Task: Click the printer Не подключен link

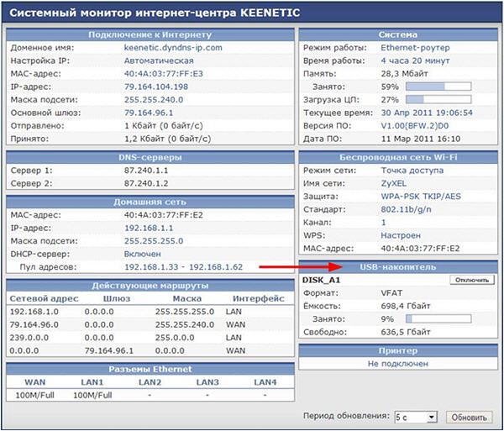Action: (x=397, y=363)
